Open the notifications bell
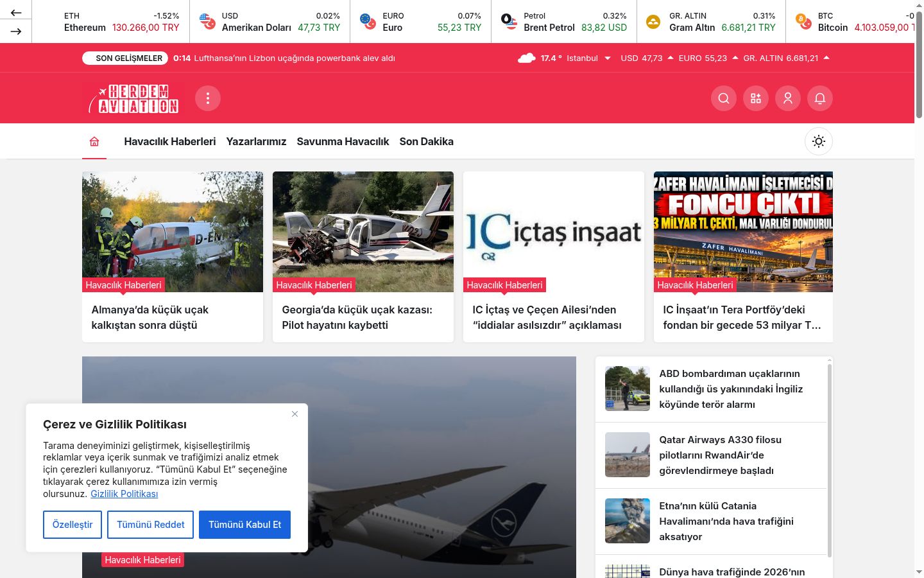Screen dimensions: 924x578 [x=820, y=98]
